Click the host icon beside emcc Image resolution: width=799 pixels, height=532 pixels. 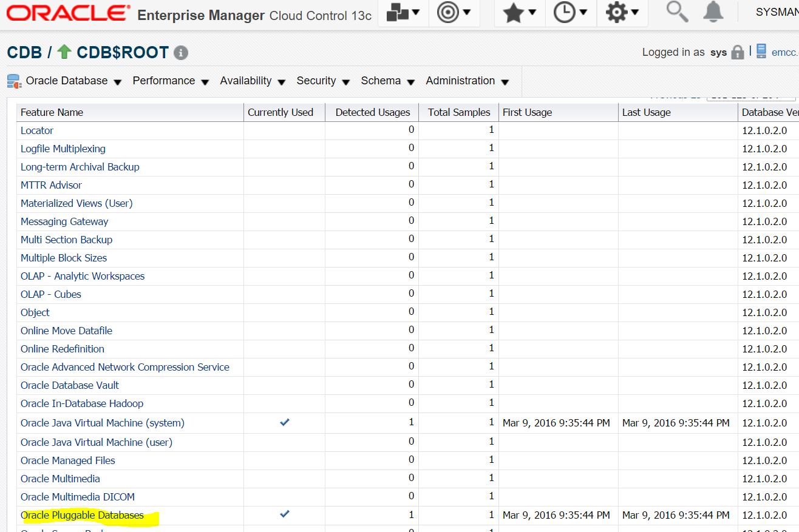point(761,52)
